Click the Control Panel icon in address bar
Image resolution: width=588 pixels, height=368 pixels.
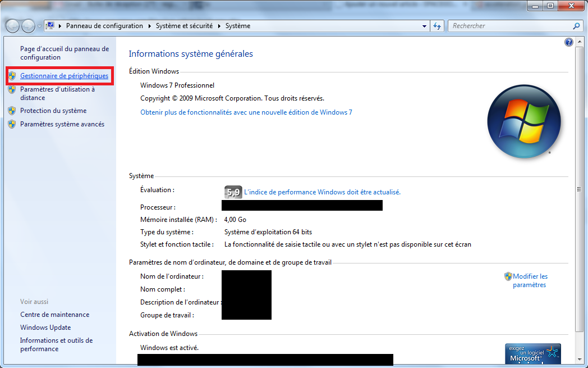tap(50, 26)
